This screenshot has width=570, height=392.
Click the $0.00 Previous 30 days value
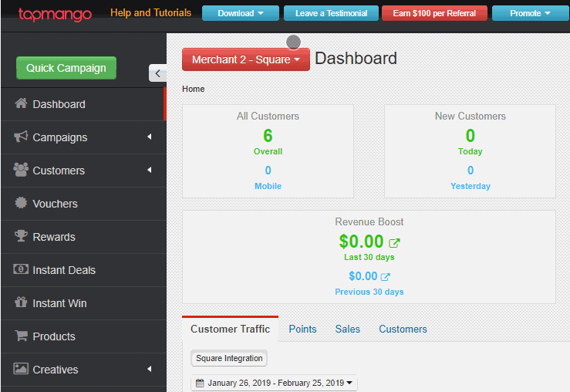click(363, 276)
